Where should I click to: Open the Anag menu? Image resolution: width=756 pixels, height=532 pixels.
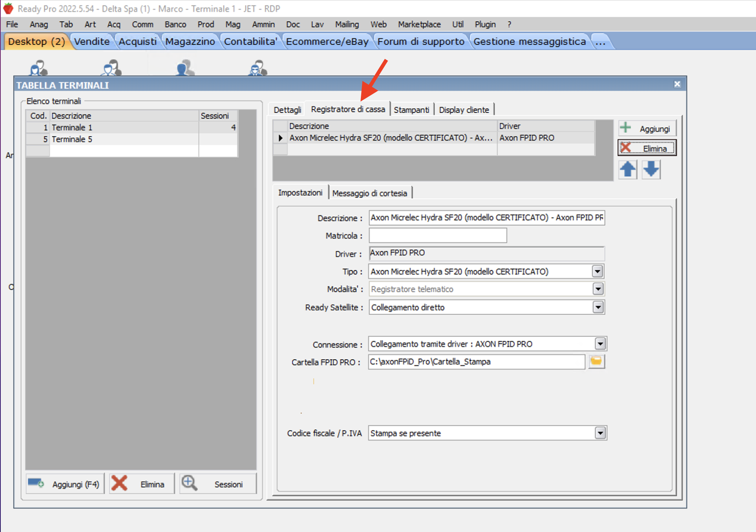(39, 24)
